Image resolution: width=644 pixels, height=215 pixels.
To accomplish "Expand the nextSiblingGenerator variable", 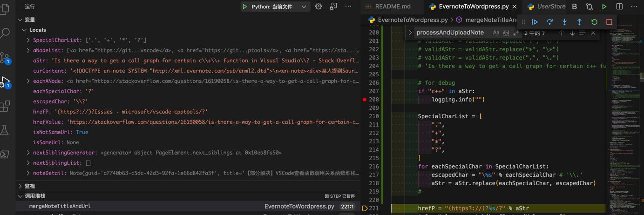I will tap(28, 153).
